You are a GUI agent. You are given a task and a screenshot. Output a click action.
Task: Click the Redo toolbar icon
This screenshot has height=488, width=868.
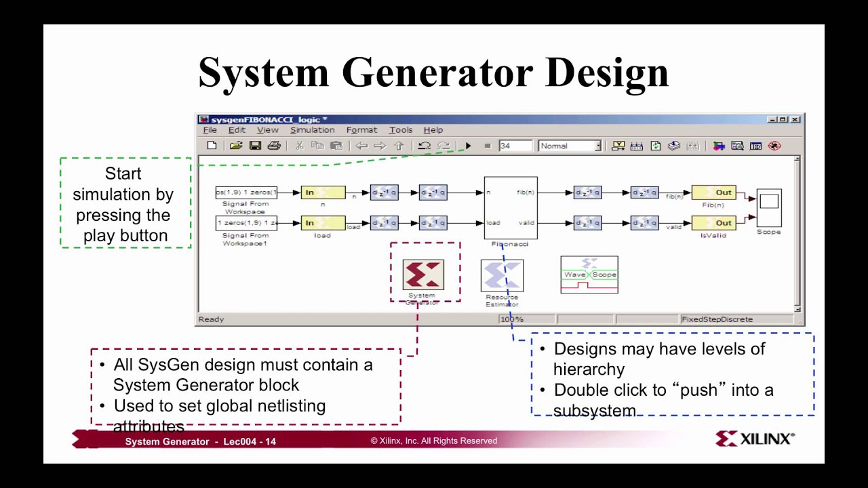click(443, 146)
